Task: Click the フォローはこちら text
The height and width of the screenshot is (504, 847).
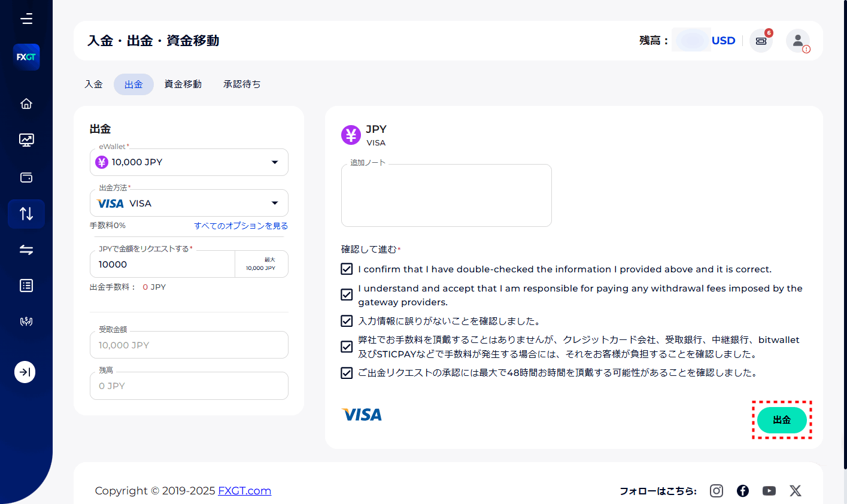Action: point(658,491)
